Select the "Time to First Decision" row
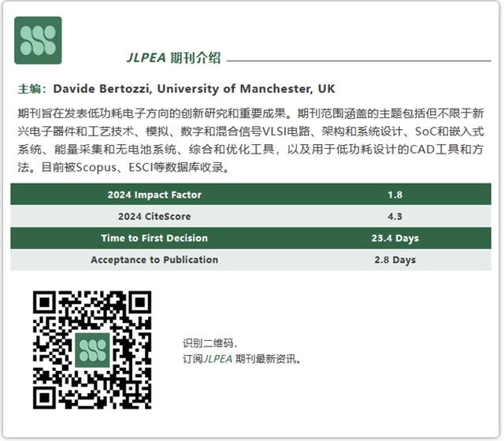Image resolution: width=504 pixels, height=441 pixels. coord(154,238)
